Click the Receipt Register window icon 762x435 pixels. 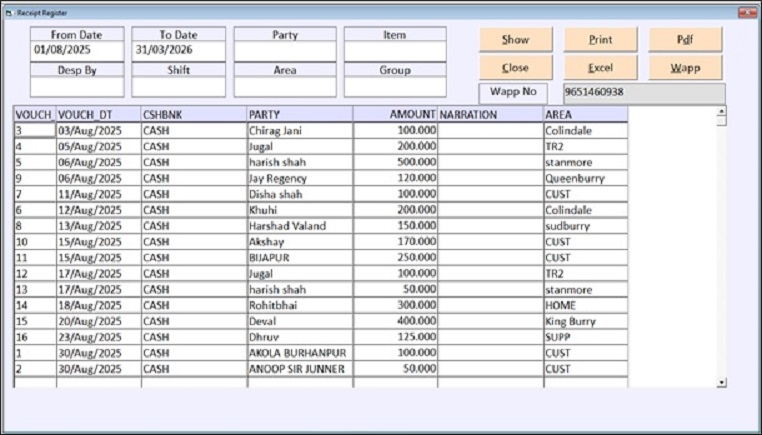coord(9,13)
